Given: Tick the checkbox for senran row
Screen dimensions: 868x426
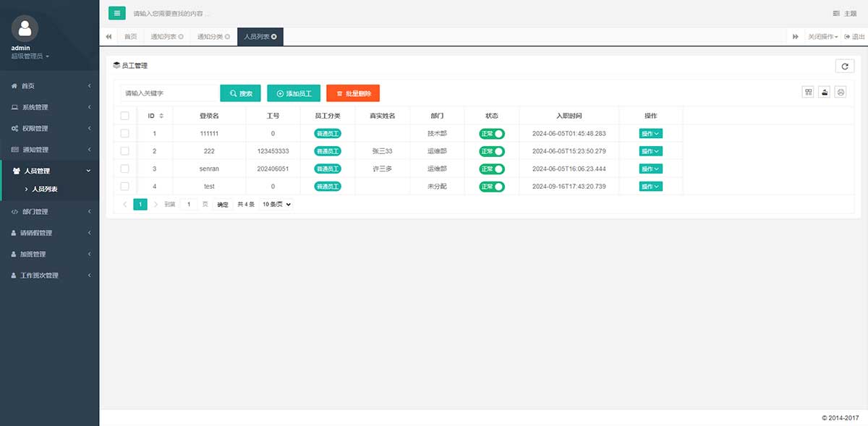Looking at the screenshot, I should tap(124, 169).
